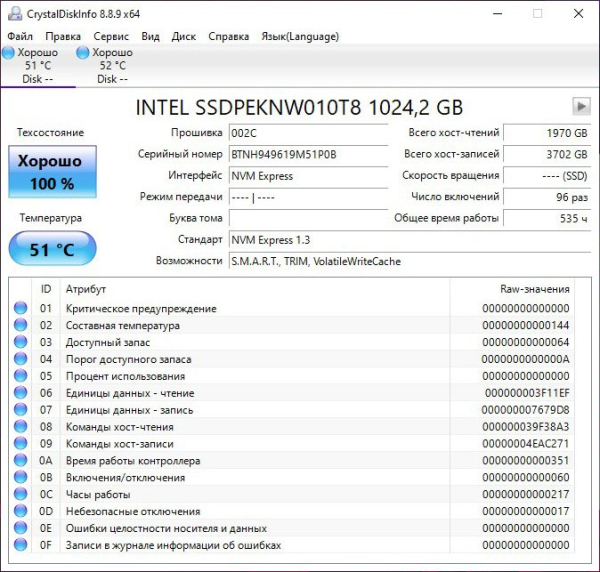This screenshot has width=600, height=572.
Task: Open the Язык(Language) menu
Action: click(300, 36)
